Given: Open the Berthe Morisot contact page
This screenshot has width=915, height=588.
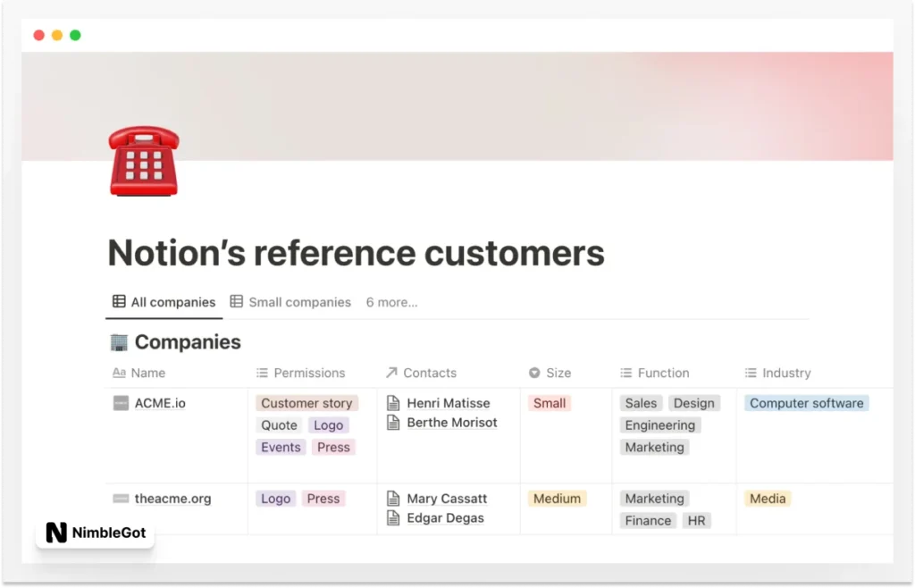Looking at the screenshot, I should click(452, 423).
